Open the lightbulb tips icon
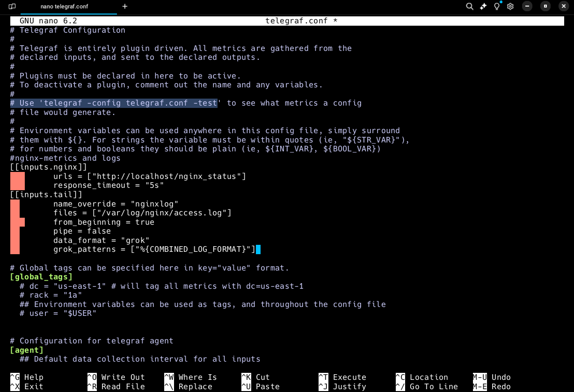Image resolution: width=574 pixels, height=392 pixels. point(497,7)
